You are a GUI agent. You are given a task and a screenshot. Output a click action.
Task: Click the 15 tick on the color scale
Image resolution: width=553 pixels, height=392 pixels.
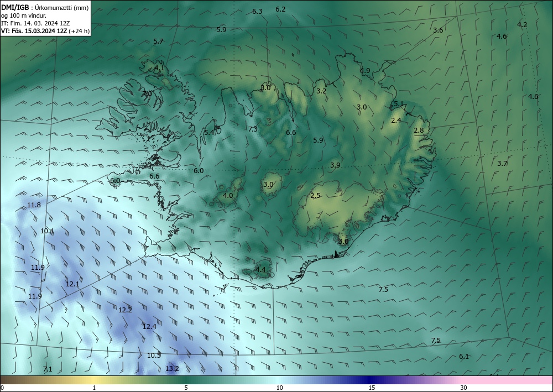[372, 388]
